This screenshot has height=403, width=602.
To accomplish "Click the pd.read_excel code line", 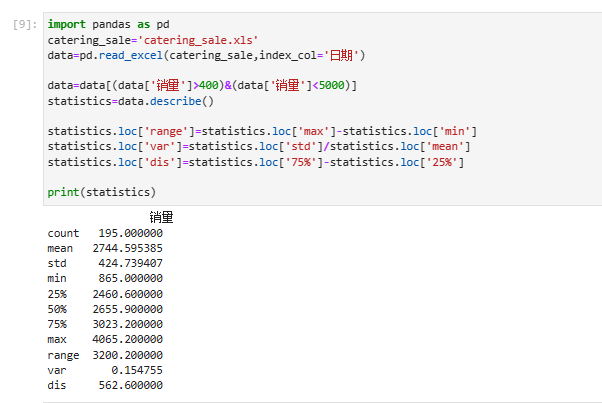I will click(206, 55).
